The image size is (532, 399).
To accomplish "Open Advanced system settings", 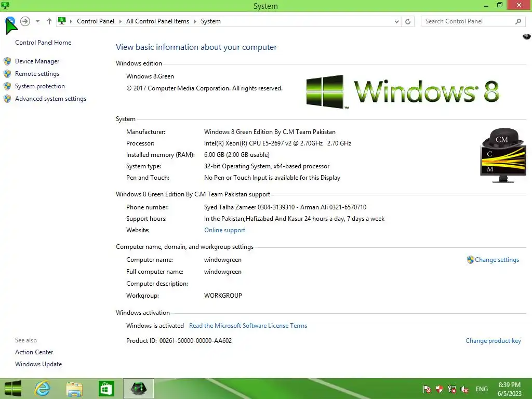I will pyautogui.click(x=50, y=99).
